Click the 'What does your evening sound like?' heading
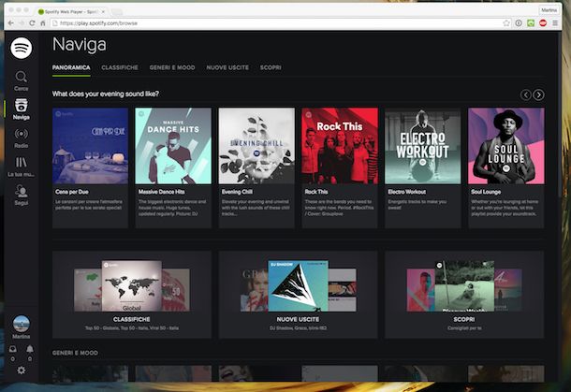 click(105, 94)
